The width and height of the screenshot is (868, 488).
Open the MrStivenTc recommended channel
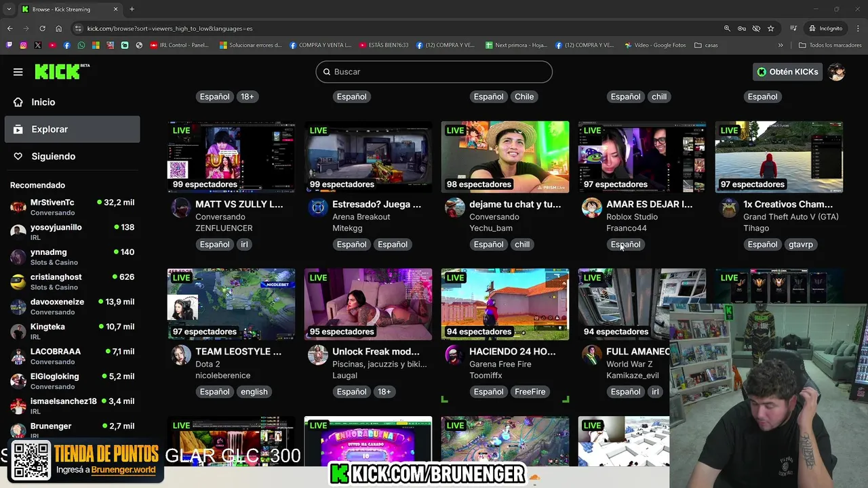point(72,207)
